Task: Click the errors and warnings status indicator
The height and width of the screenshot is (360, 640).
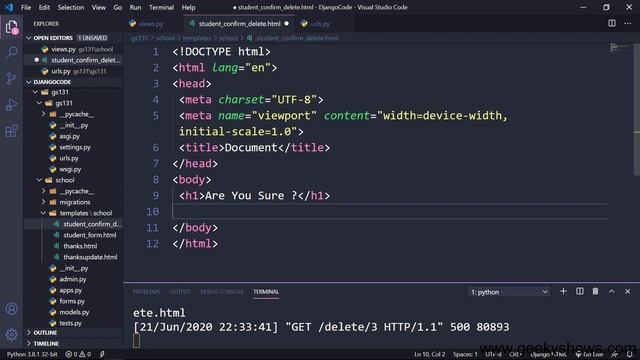Action: pos(78,354)
